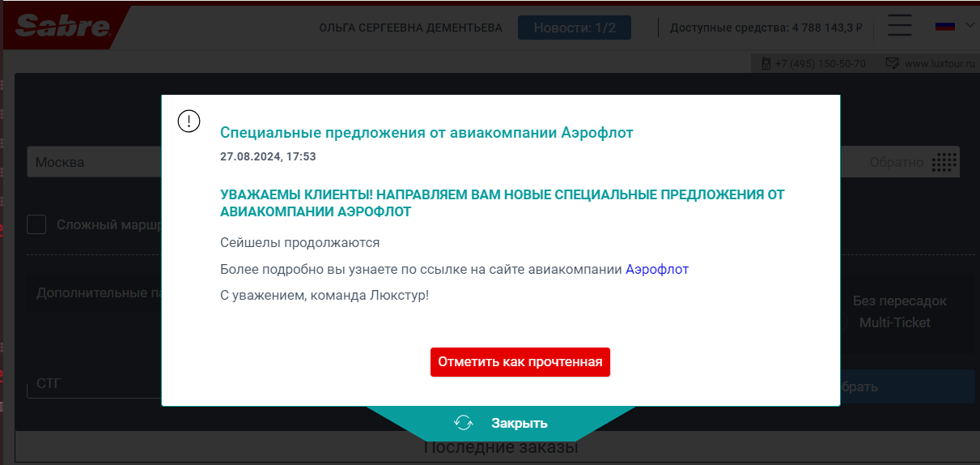Image resolution: width=980 pixels, height=465 pixels.
Task: Click the envelope icon beside www.luxtour.ru
Action: point(893,63)
